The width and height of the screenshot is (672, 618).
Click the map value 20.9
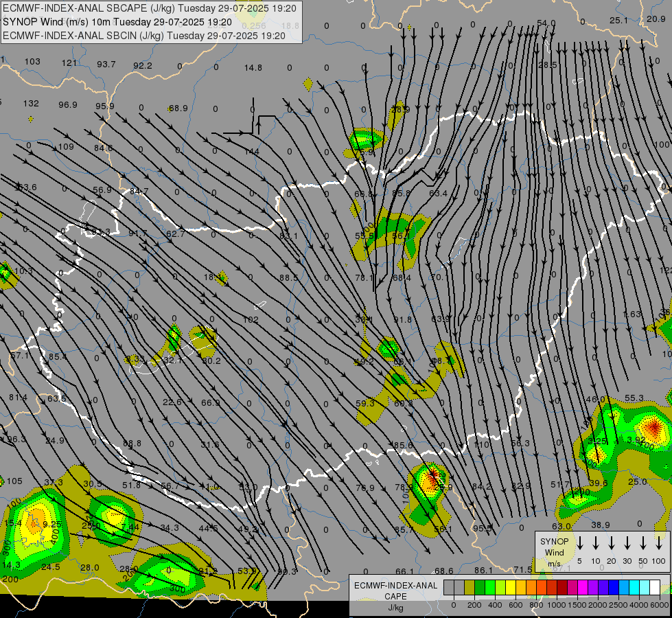(x=656, y=19)
